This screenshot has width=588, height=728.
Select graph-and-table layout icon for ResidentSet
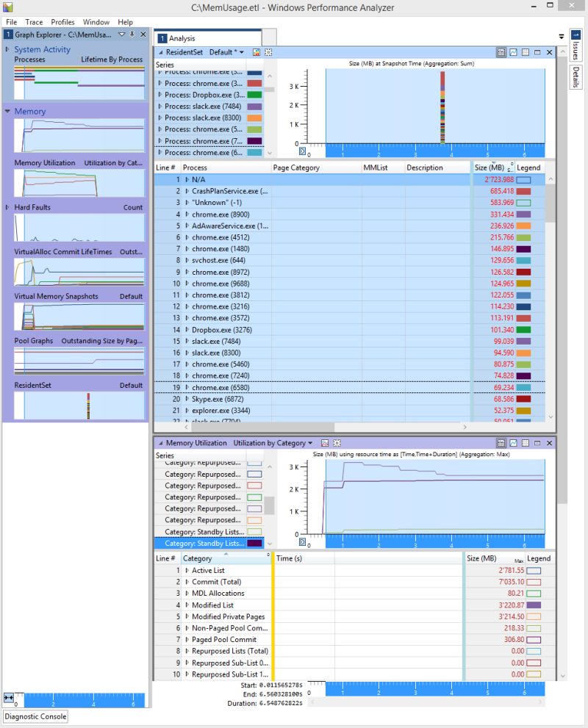pyautogui.click(x=502, y=52)
